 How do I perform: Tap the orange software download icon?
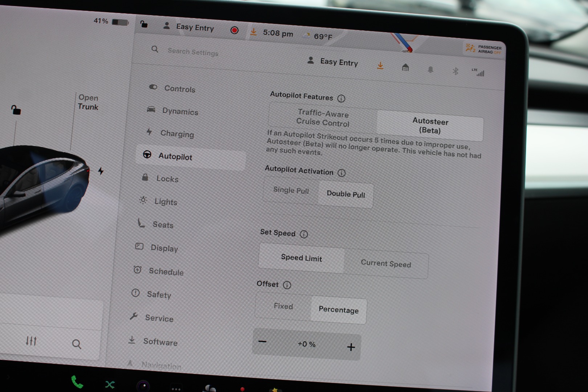pos(380,66)
